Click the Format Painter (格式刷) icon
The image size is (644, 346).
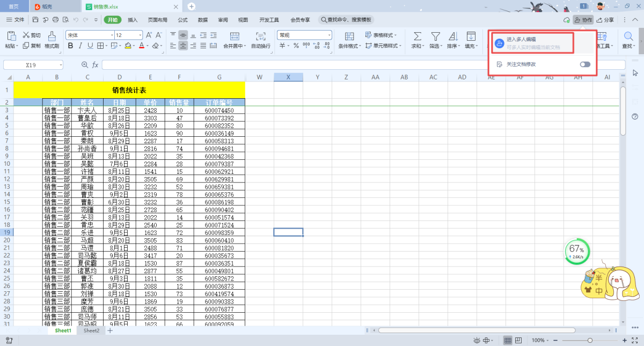(x=52, y=36)
